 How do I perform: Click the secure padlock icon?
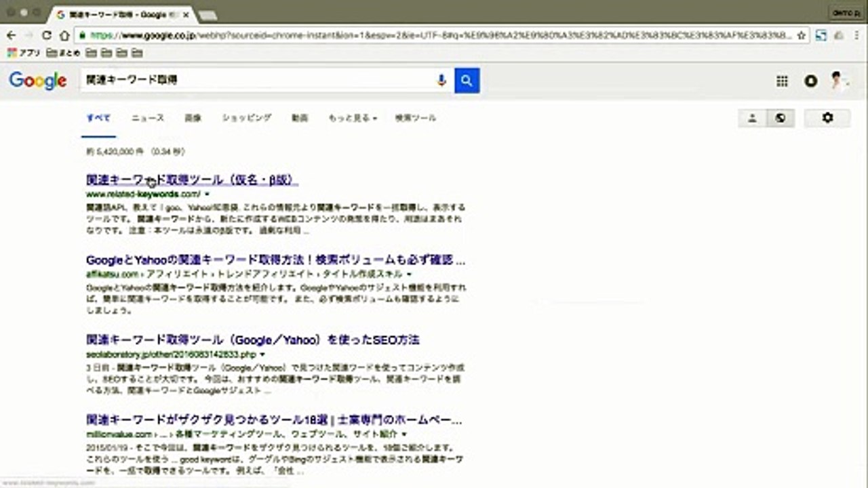[x=82, y=35]
